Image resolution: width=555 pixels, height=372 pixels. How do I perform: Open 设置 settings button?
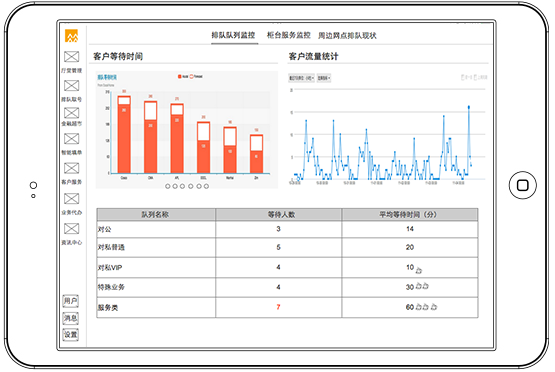(70, 334)
